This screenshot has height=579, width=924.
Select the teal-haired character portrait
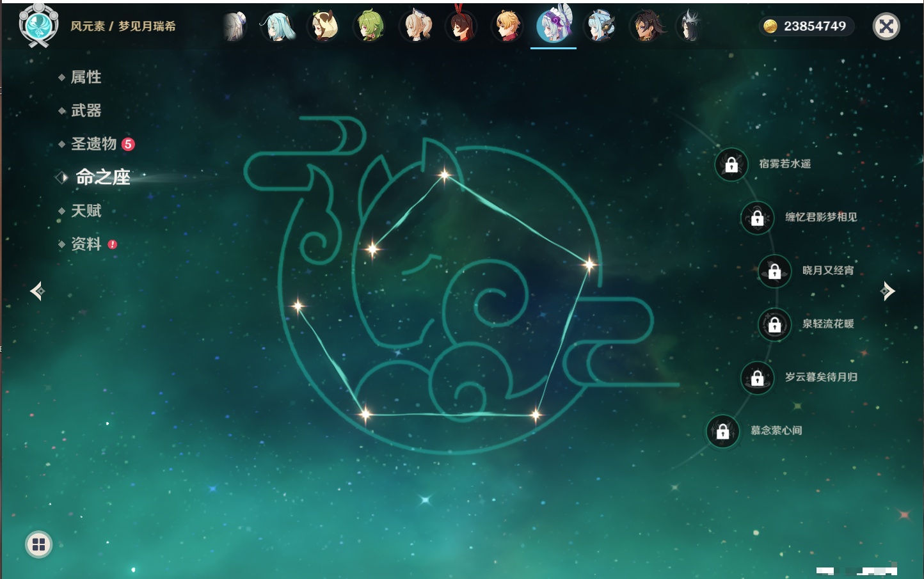[x=278, y=27]
